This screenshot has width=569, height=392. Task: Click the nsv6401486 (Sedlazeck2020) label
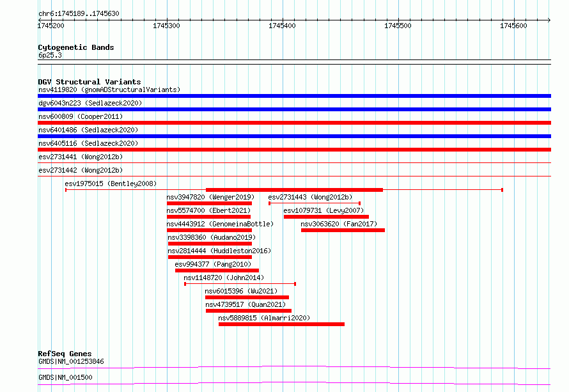[x=88, y=130]
